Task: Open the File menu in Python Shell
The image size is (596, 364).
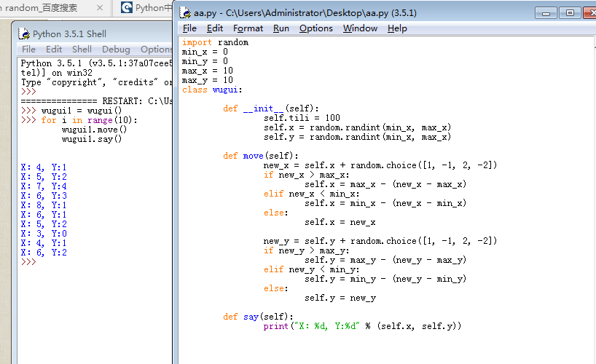Action: [x=28, y=50]
